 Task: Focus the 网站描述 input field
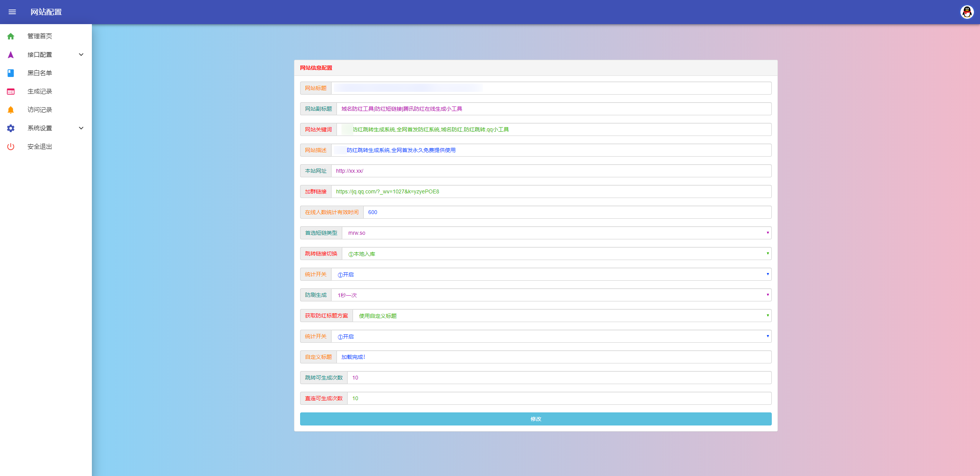click(551, 150)
